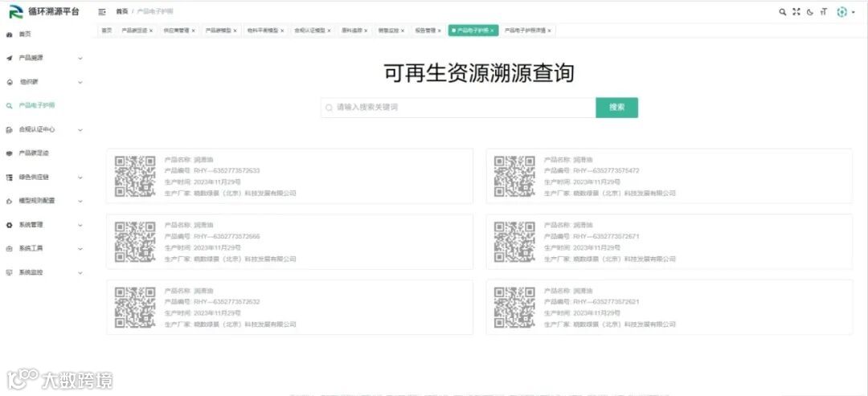Switch dark mode with the moon icon
Screen dimensions: 868x396
[810, 12]
